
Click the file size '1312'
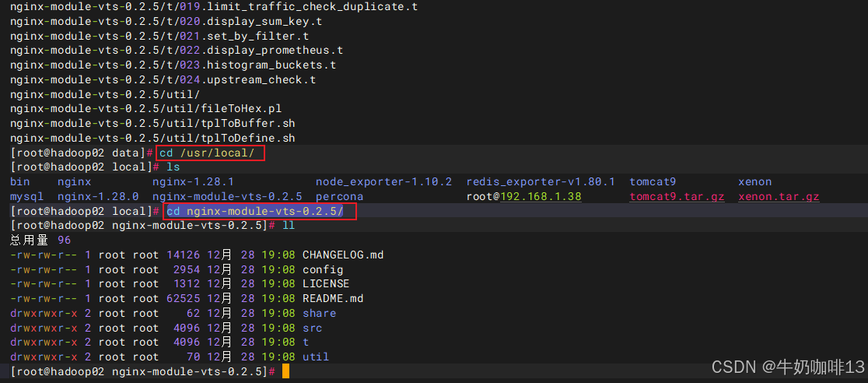point(187,284)
